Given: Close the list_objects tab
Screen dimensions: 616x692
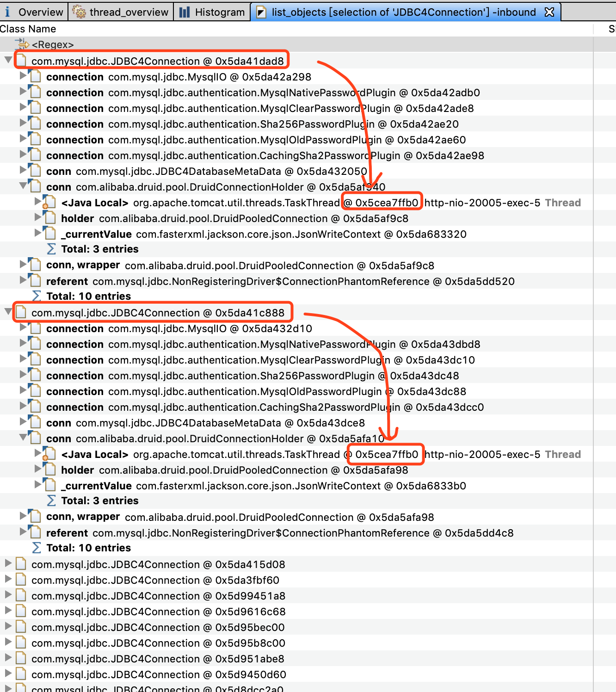Looking at the screenshot, I should [549, 12].
